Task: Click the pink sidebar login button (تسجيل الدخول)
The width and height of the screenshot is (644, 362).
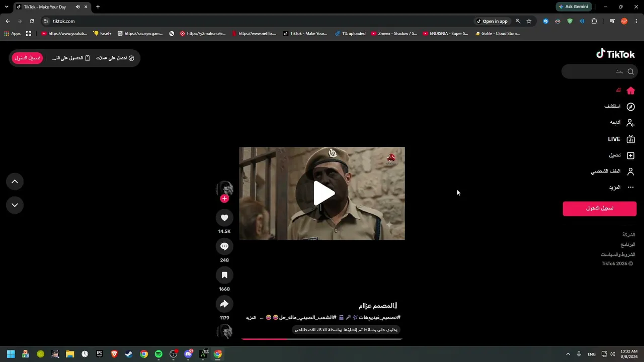Action: coord(599,208)
